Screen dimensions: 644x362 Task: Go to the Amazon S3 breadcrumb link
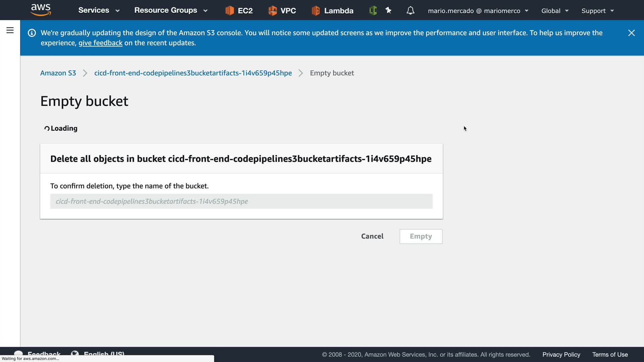click(58, 73)
